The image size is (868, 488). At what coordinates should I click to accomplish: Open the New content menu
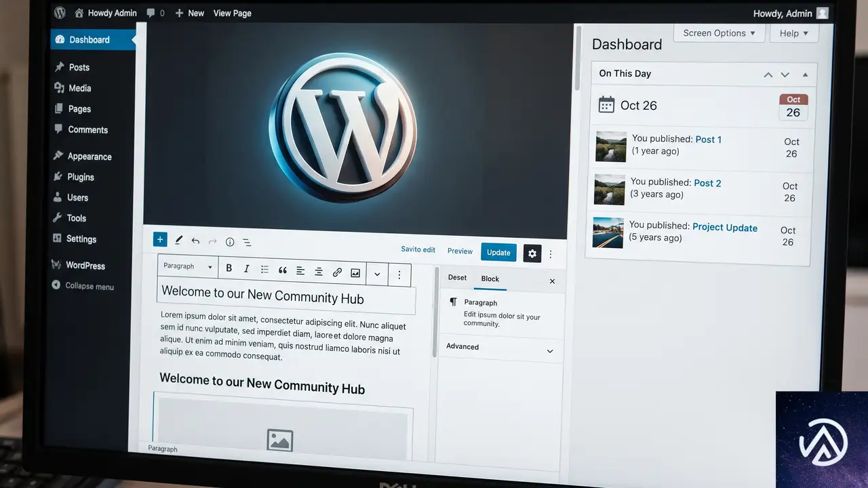189,13
